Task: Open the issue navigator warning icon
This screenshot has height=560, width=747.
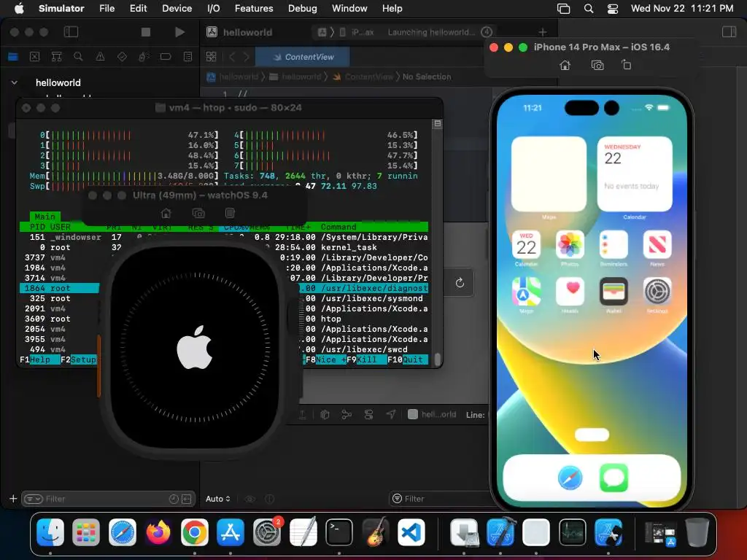Action: pyautogui.click(x=100, y=57)
